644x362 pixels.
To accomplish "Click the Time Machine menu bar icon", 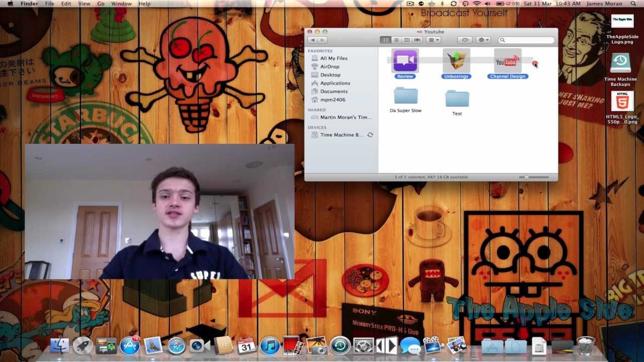I will [465, 4].
